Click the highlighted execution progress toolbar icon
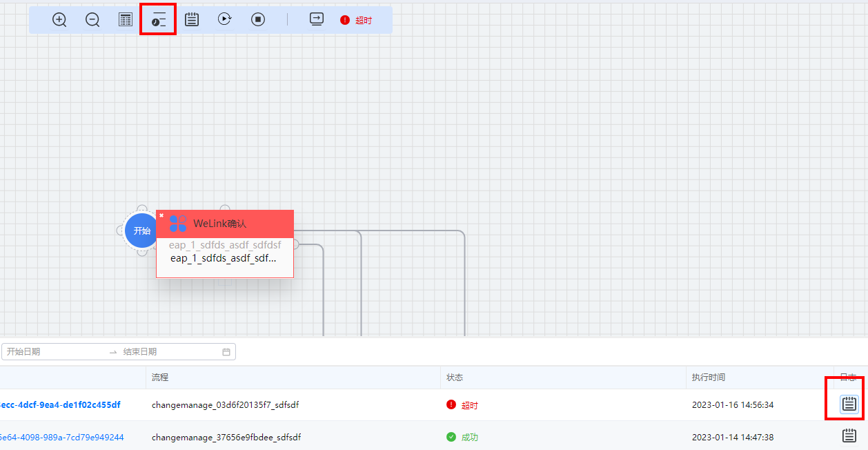This screenshot has height=450, width=868. pyautogui.click(x=159, y=20)
